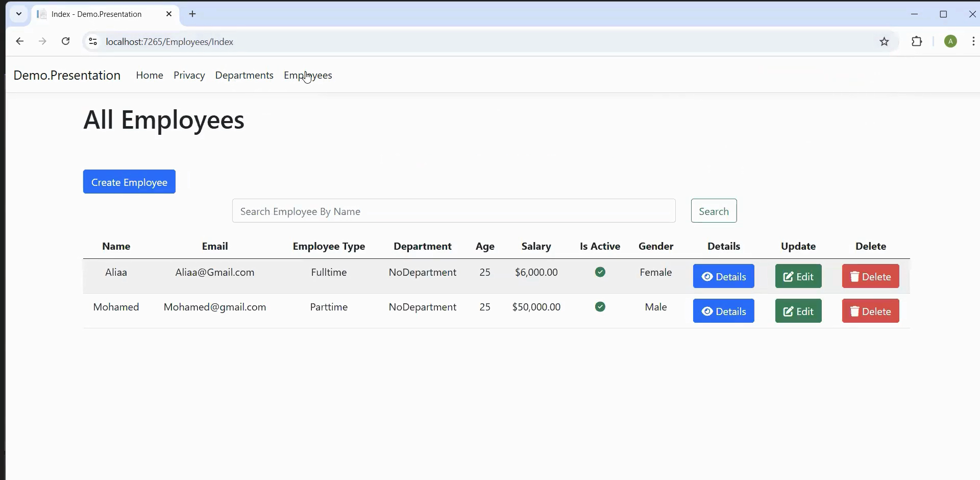
Task: Select the Aliaa@Gmail.com email cell
Action: tap(215, 272)
